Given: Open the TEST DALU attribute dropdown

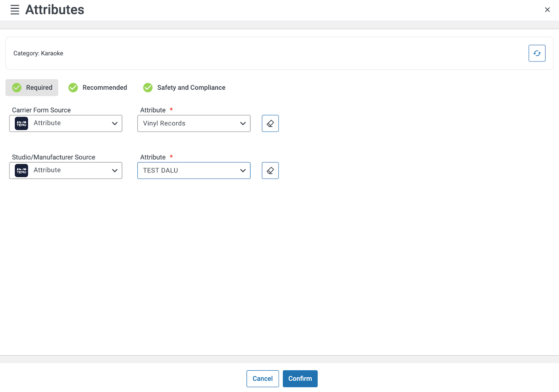Looking at the screenshot, I should click(x=194, y=170).
